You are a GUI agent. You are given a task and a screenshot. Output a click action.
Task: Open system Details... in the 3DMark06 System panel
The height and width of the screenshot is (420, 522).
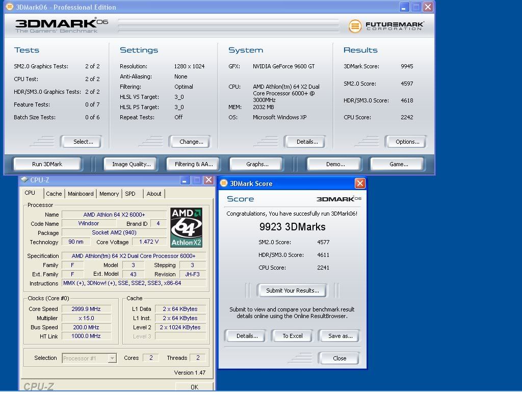pyautogui.click(x=305, y=142)
